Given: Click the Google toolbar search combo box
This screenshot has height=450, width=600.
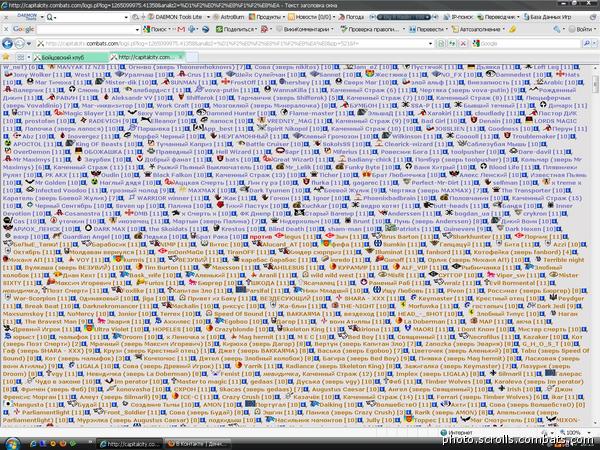Looking at the screenshot, I should point(88,29).
